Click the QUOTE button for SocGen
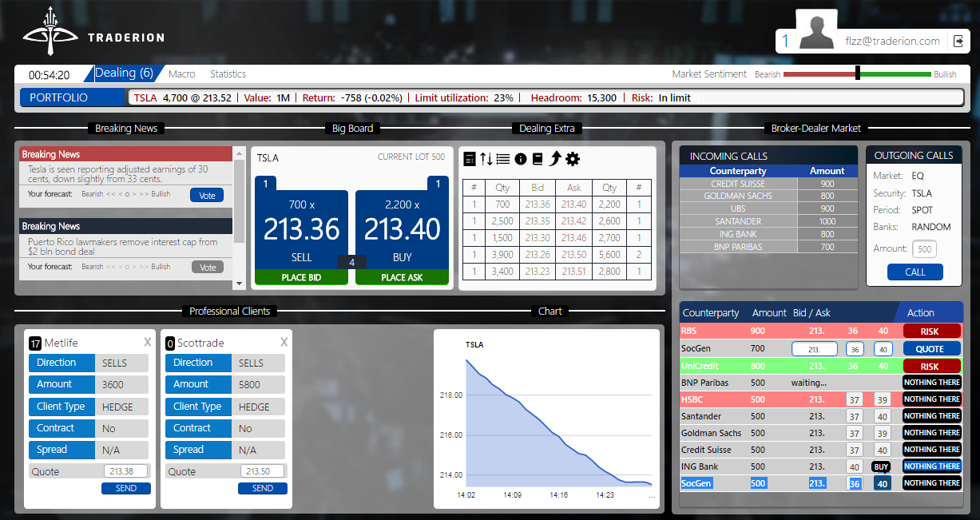The width and height of the screenshot is (980, 520). pyautogui.click(x=931, y=348)
